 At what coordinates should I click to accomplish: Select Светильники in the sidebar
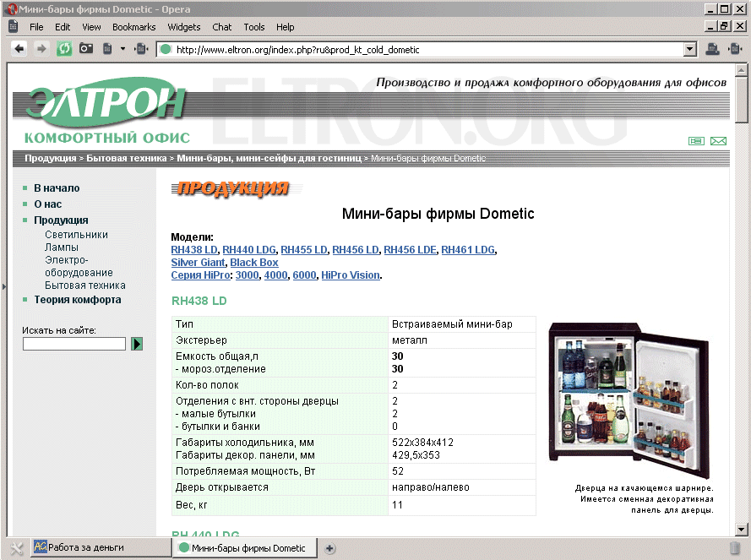pos(76,235)
